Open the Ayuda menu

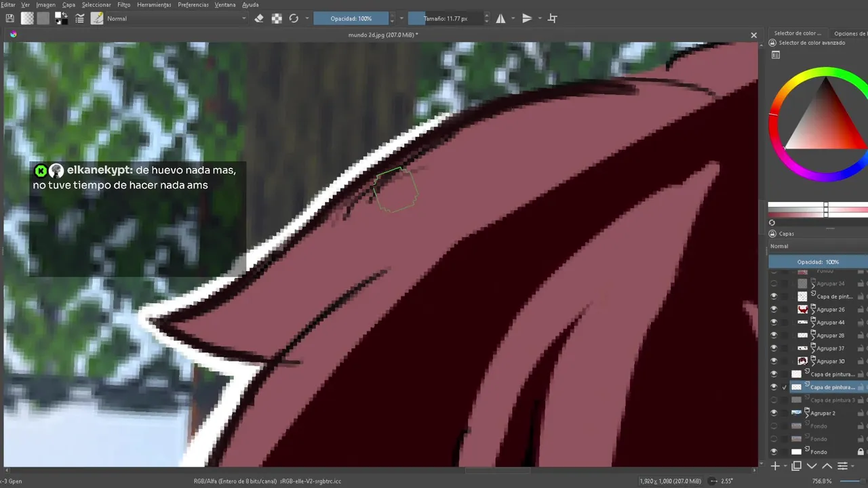pyautogui.click(x=250, y=5)
